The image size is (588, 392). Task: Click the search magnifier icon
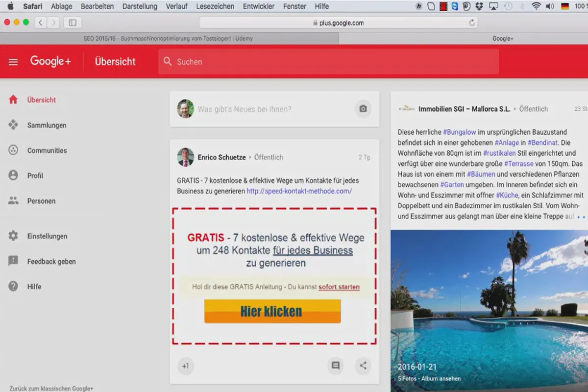coord(168,62)
